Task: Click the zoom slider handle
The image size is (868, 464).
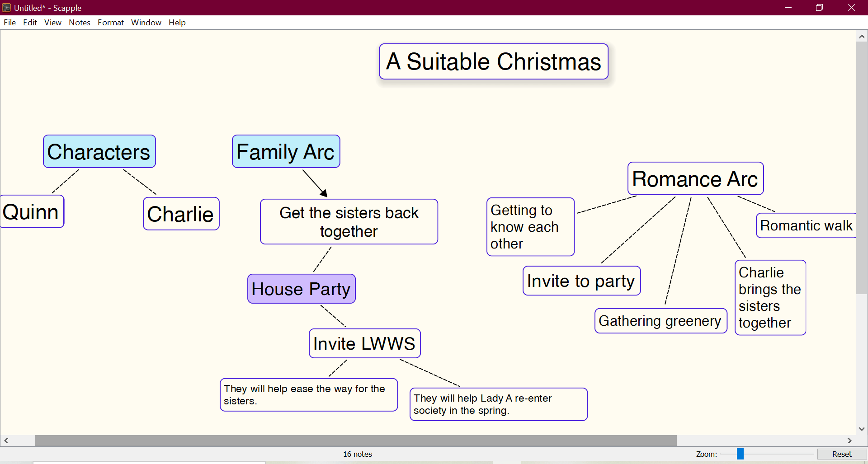Action: [x=740, y=454]
